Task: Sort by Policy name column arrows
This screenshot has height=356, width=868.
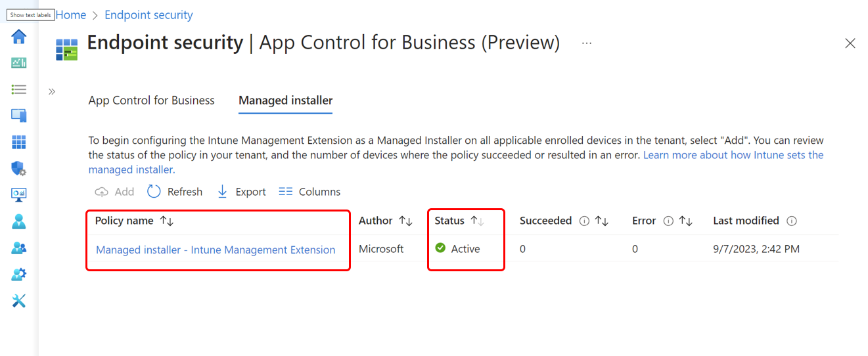Action: 167,221
